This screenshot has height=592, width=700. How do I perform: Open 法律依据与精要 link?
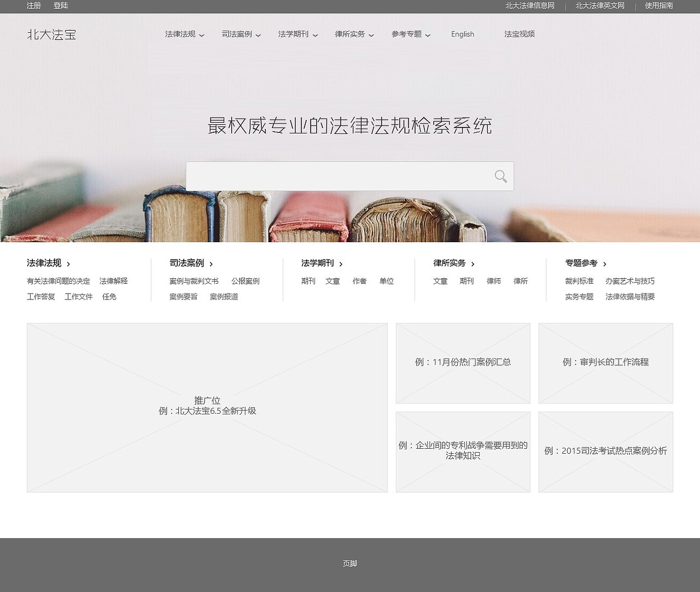point(630,297)
